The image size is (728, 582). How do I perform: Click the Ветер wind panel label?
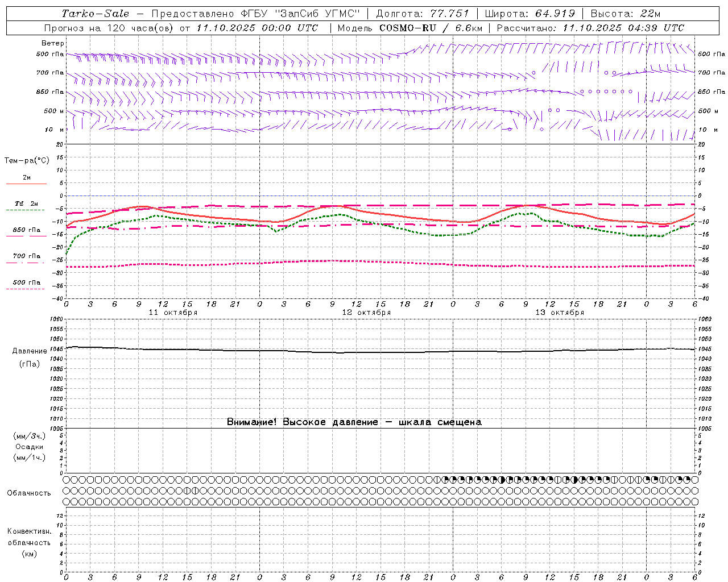53,43
